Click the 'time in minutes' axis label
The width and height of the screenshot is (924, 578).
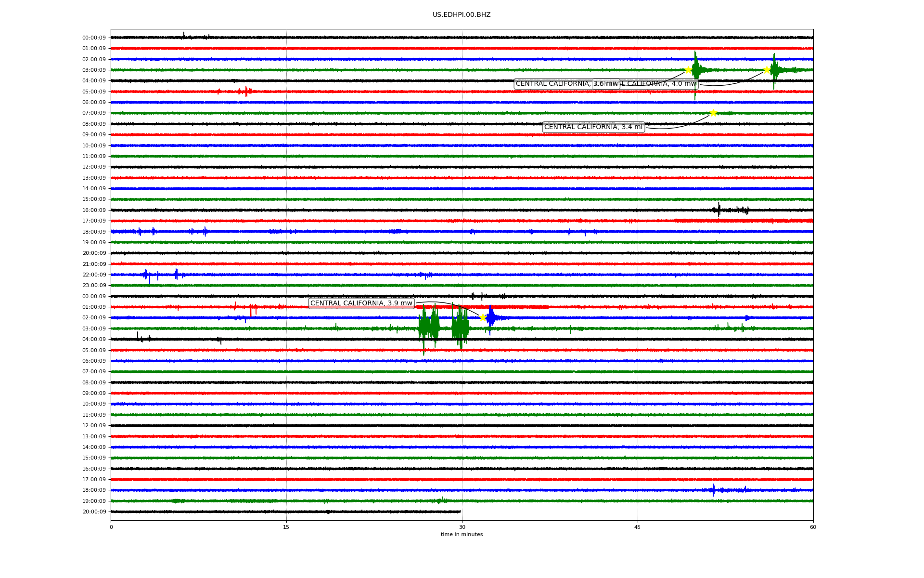point(461,535)
